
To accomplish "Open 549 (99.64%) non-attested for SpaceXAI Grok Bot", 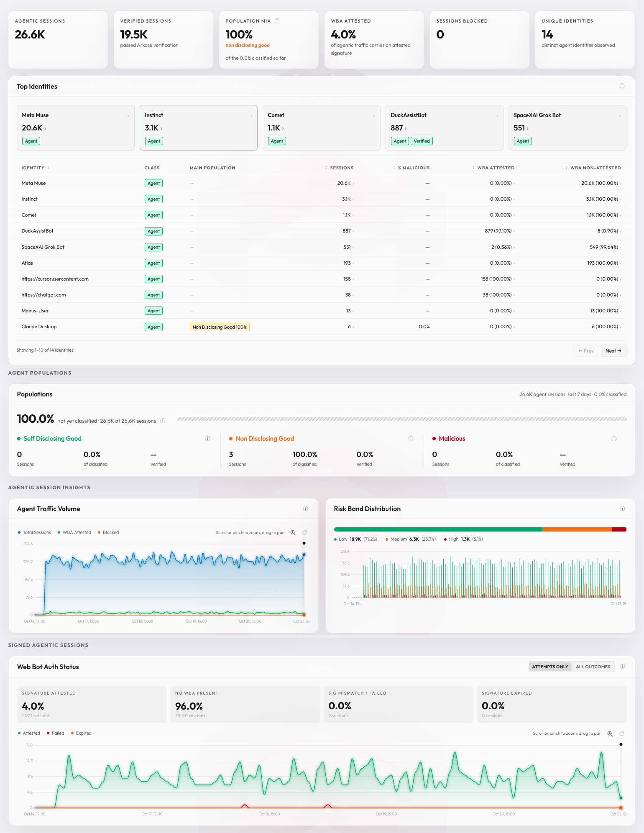I will click(x=605, y=247).
